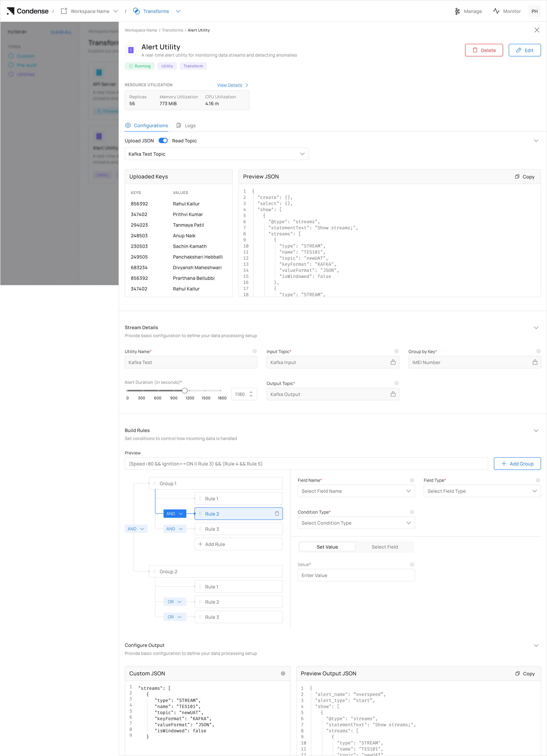Click lock icon in Input Topic field

pyautogui.click(x=393, y=362)
